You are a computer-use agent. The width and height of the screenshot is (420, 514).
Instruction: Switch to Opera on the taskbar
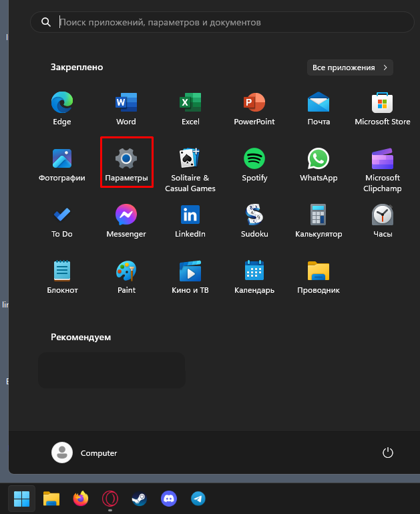[x=110, y=499]
